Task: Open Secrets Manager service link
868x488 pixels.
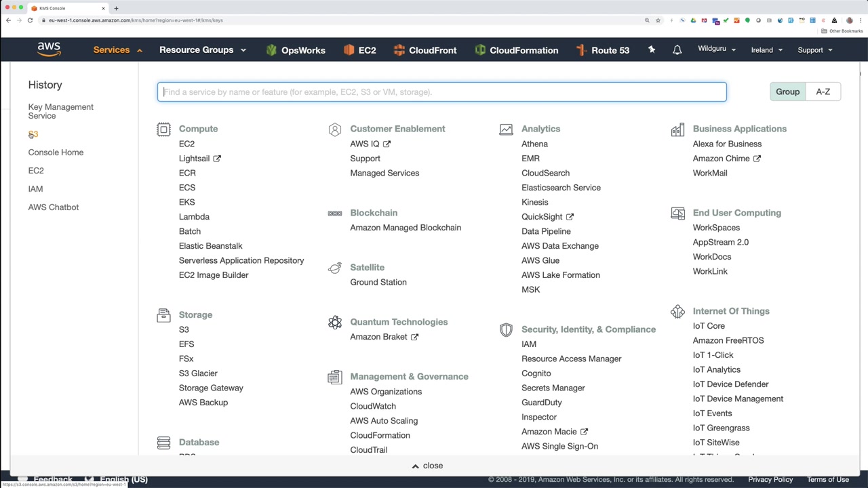Action: [553, 388]
